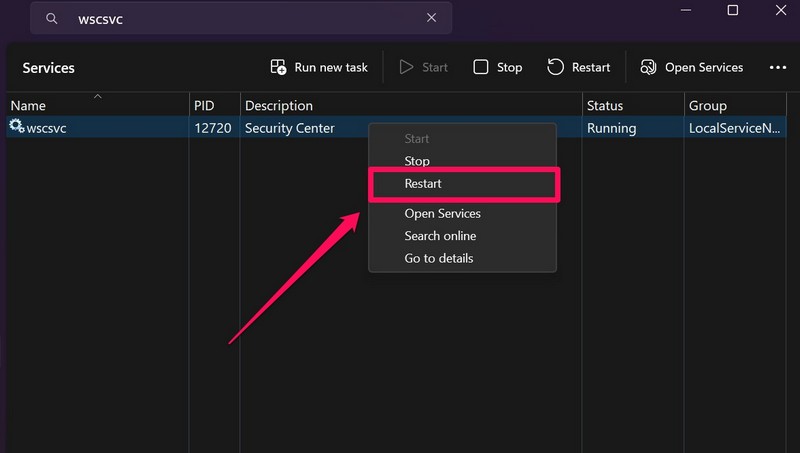The image size is (800, 453).
Task: Select the wscsvc service gear icon
Action: [x=16, y=127]
